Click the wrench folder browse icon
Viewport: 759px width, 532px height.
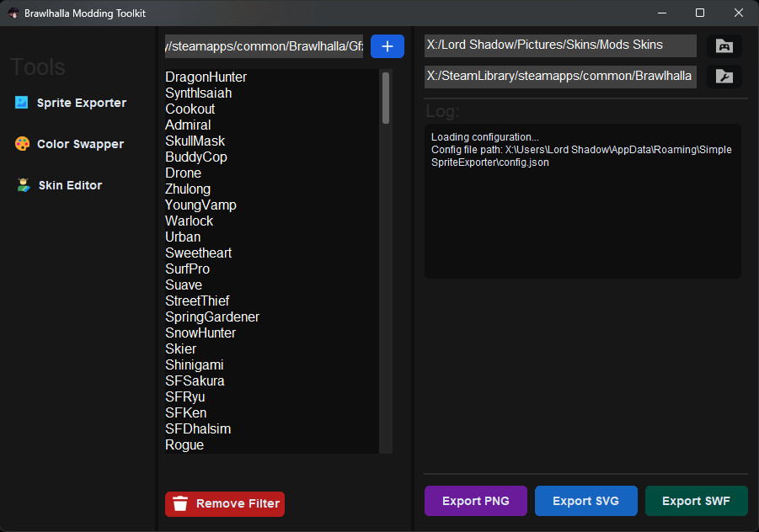(724, 76)
